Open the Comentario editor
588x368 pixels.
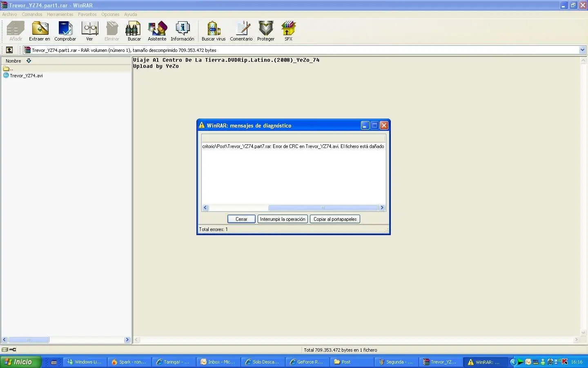tap(241, 31)
